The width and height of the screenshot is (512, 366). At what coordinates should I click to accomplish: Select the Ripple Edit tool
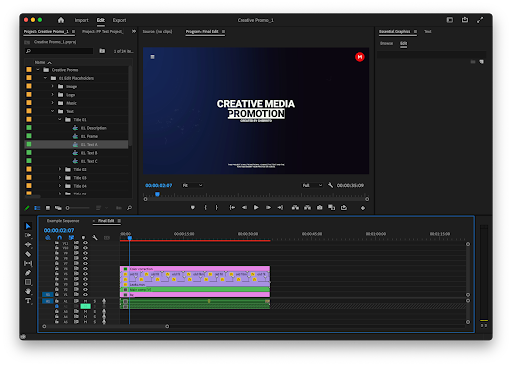coord(28,245)
